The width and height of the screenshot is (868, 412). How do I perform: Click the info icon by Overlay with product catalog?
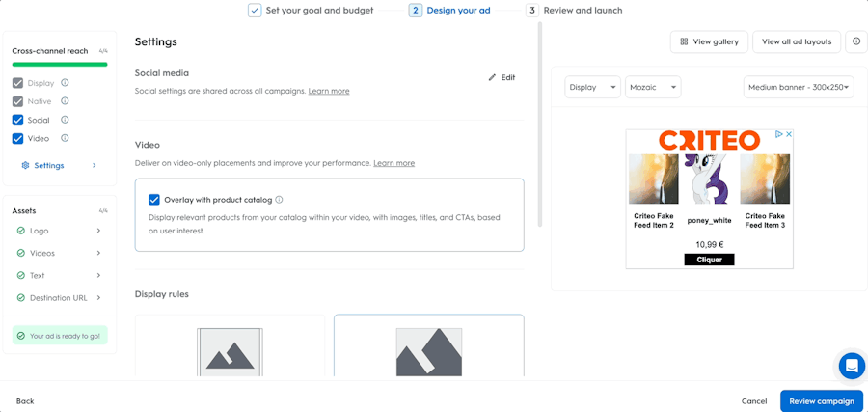(279, 200)
